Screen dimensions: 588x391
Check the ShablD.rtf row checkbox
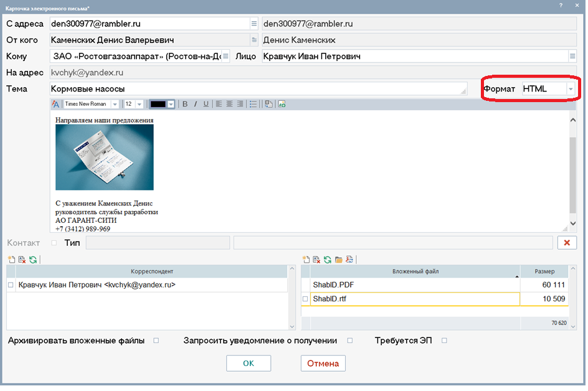(305, 299)
